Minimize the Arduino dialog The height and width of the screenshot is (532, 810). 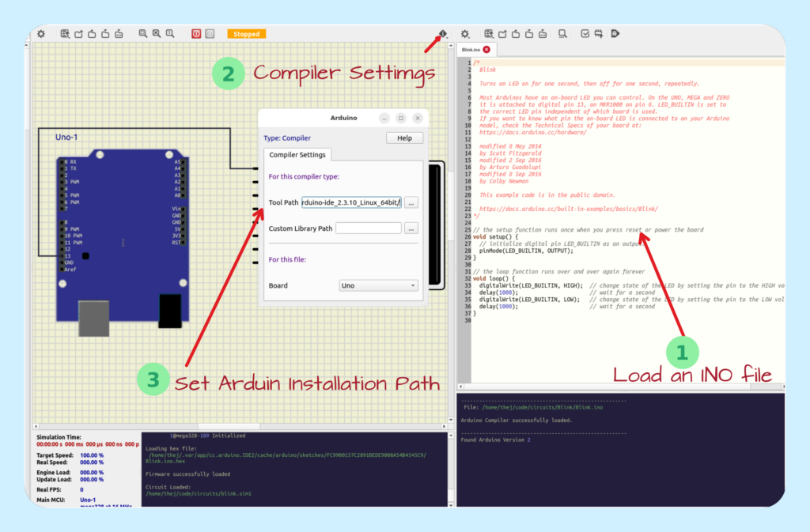click(384, 118)
